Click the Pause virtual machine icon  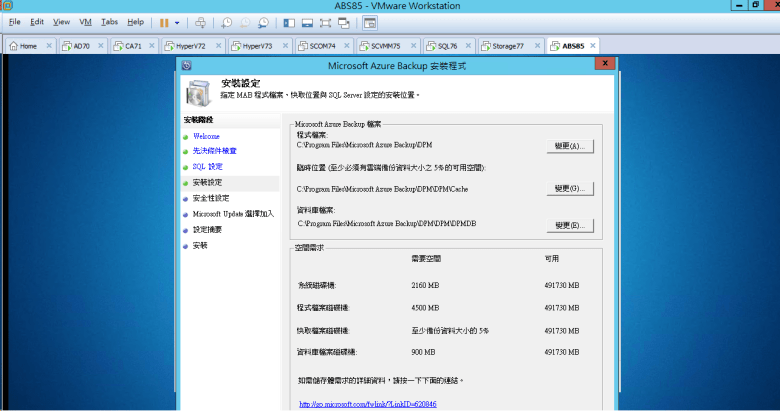coord(164,21)
